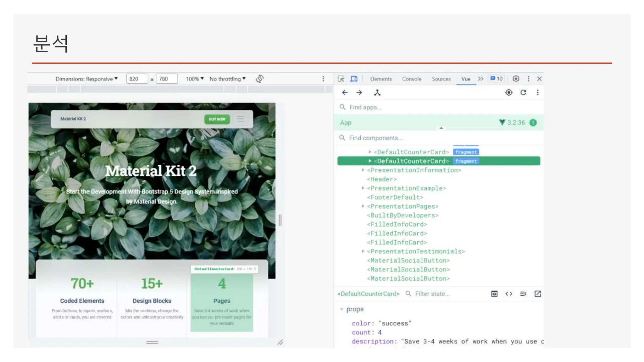This screenshot has width=644, height=362.
Task: Click the BUY NOW button
Action: coord(217,119)
